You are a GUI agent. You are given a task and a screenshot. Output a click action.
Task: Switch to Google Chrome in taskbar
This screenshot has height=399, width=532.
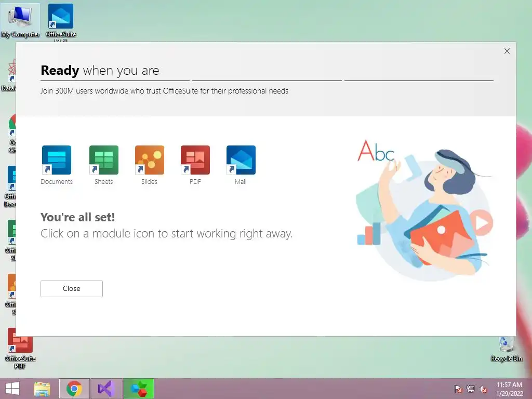pyautogui.click(x=74, y=389)
